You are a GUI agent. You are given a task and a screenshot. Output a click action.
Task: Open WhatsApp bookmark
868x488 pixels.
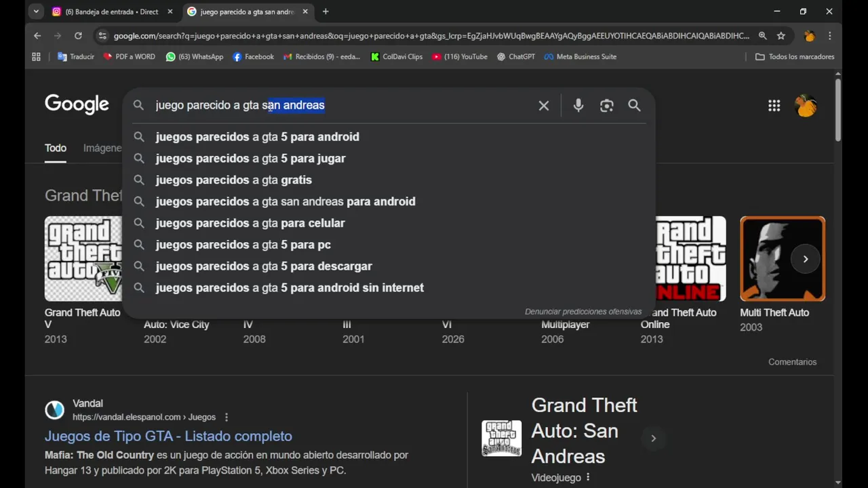pyautogui.click(x=194, y=57)
